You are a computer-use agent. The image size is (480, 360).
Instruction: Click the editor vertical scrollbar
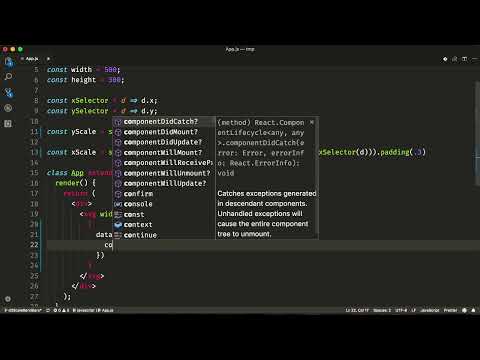click(477, 133)
